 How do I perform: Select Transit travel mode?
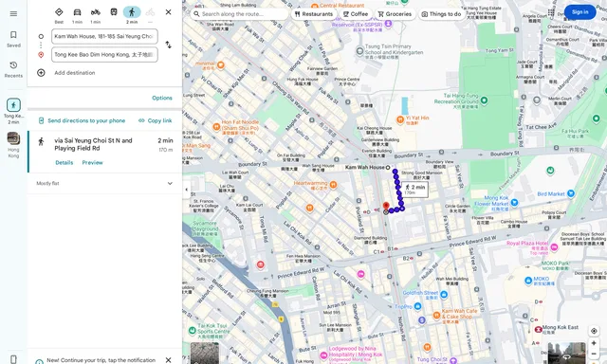(114, 12)
